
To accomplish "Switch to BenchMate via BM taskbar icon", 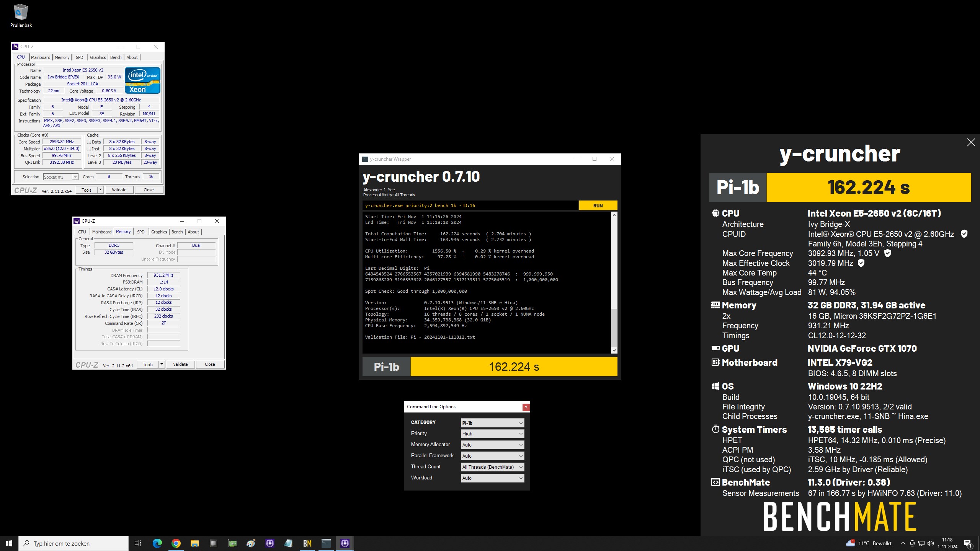I will [307, 543].
